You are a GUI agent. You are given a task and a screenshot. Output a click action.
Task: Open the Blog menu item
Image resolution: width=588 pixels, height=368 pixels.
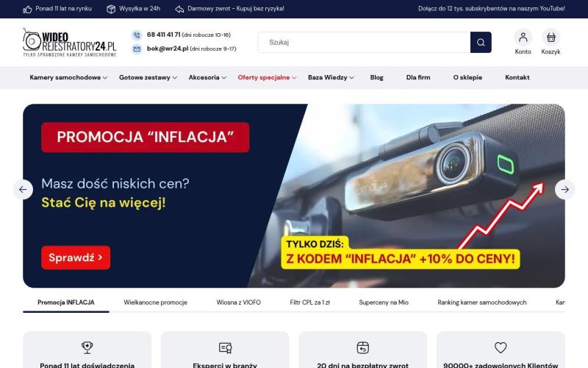click(376, 77)
